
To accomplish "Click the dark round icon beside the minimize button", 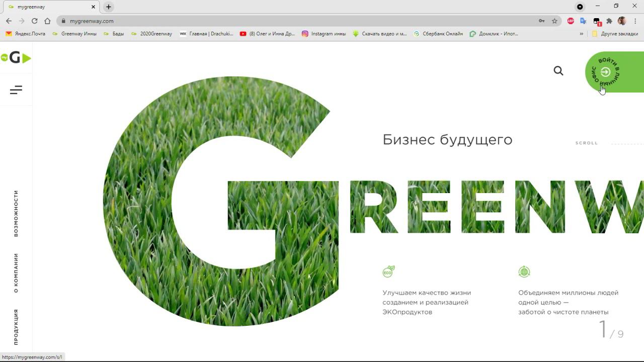I will [x=580, y=7].
